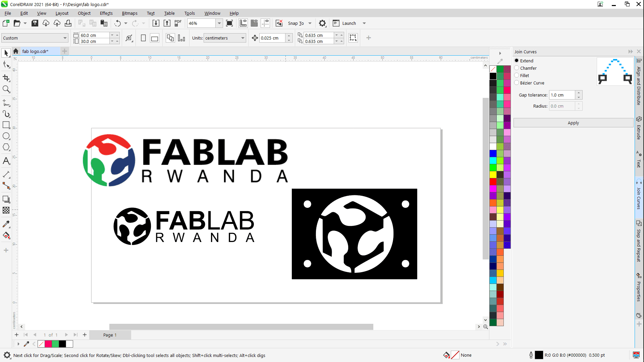Select the Text tool

[x=6, y=161]
